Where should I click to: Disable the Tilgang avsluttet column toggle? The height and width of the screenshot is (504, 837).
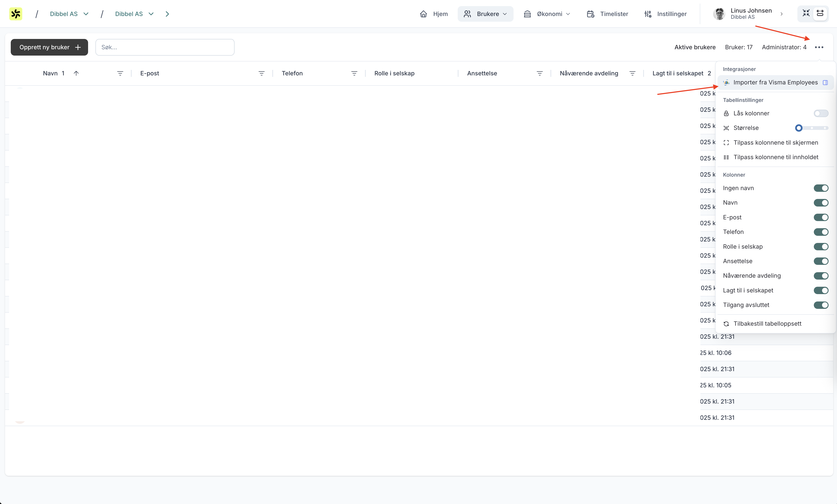coord(821,305)
